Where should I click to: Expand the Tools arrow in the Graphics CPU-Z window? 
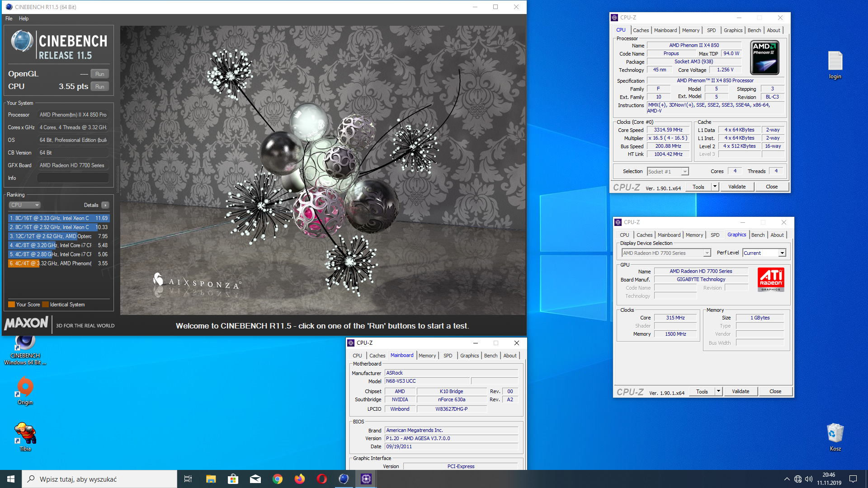(x=718, y=391)
